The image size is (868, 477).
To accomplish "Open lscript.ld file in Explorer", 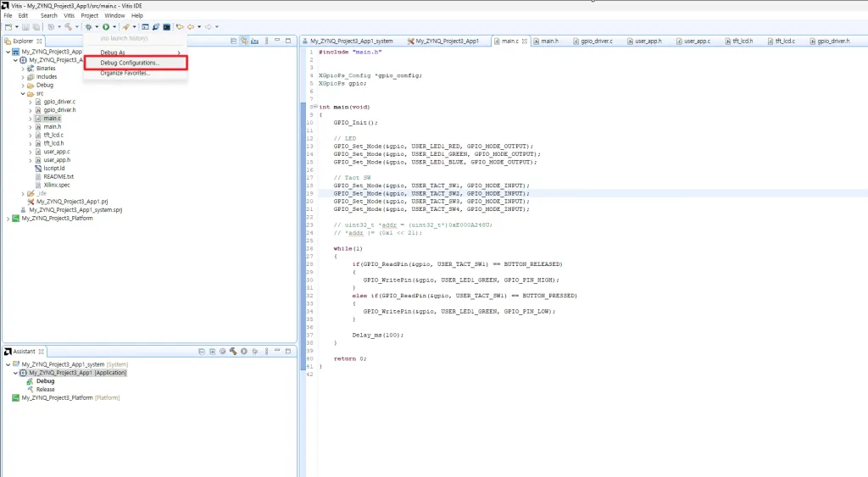I will pyautogui.click(x=54, y=168).
